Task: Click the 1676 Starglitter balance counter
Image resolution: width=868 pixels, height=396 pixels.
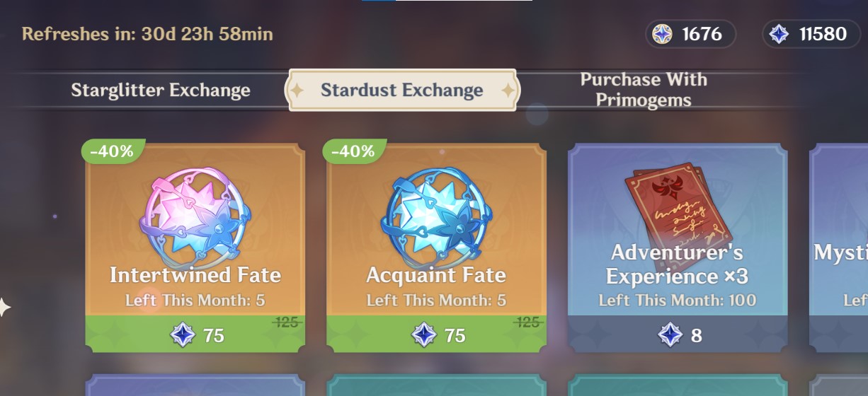Action: [x=690, y=34]
